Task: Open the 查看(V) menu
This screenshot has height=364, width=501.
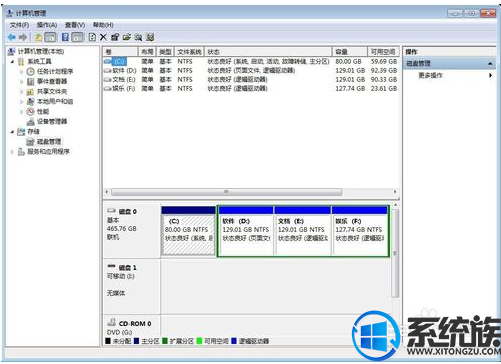Action: point(75,25)
